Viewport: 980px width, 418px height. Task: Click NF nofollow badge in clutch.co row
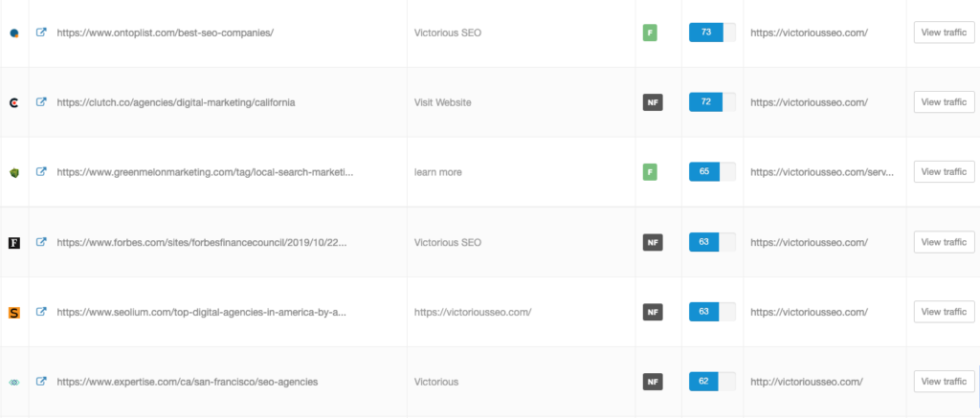pos(652,102)
